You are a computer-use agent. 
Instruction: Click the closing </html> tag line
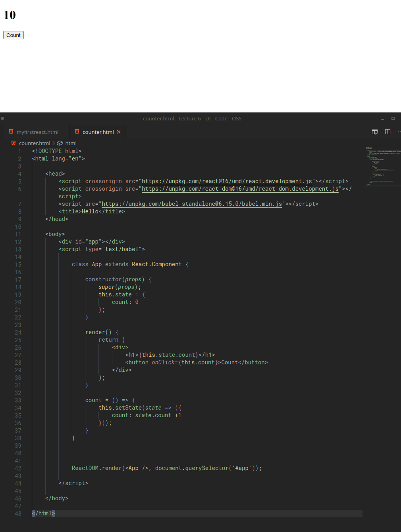click(43, 513)
